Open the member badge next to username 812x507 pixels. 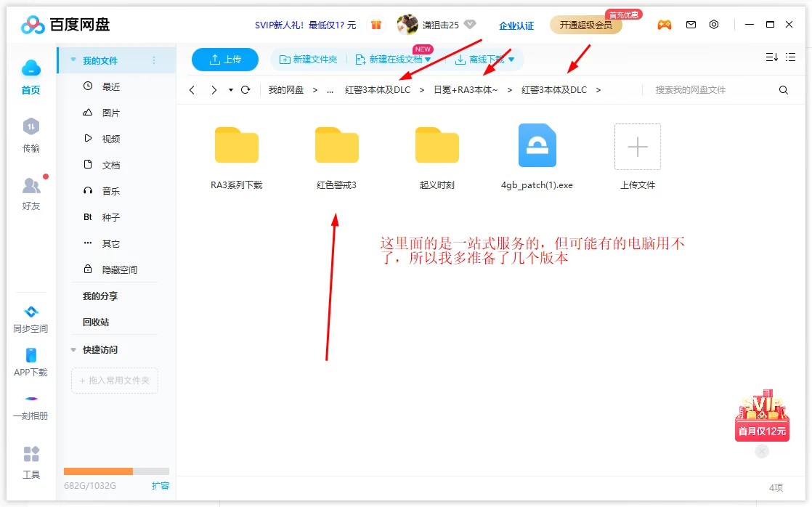tap(470, 25)
